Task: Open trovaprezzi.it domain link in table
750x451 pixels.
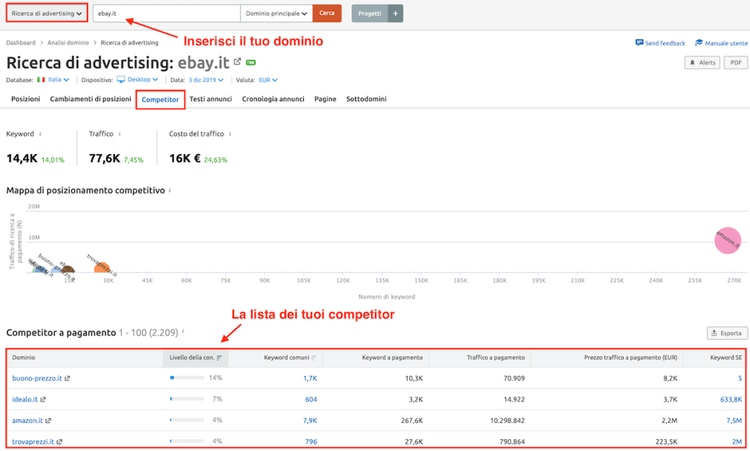Action: tap(33, 441)
